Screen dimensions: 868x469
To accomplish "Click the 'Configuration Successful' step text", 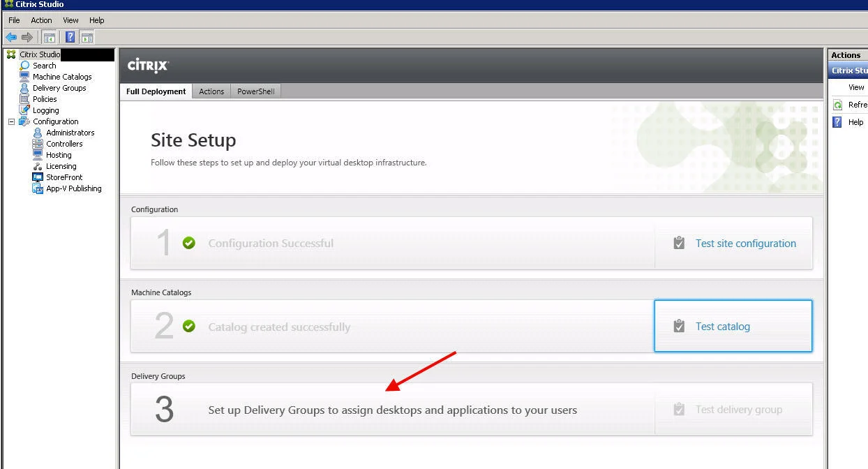I will (x=271, y=244).
